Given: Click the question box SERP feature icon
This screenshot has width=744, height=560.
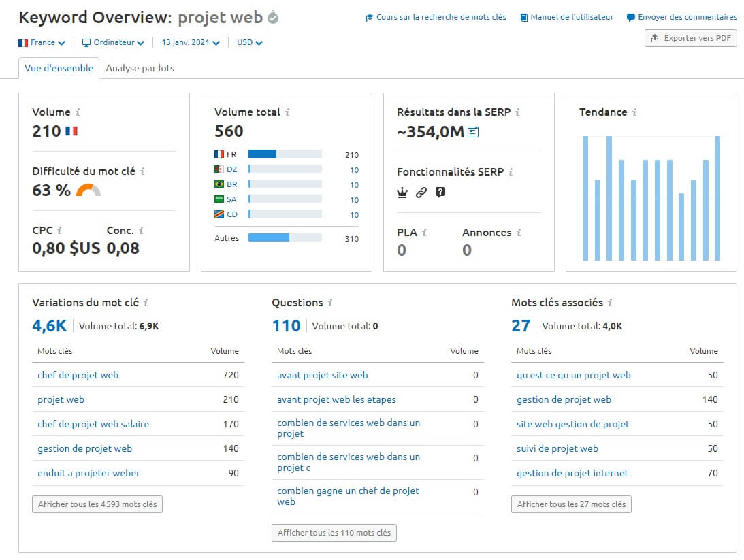Looking at the screenshot, I should coord(440,193).
